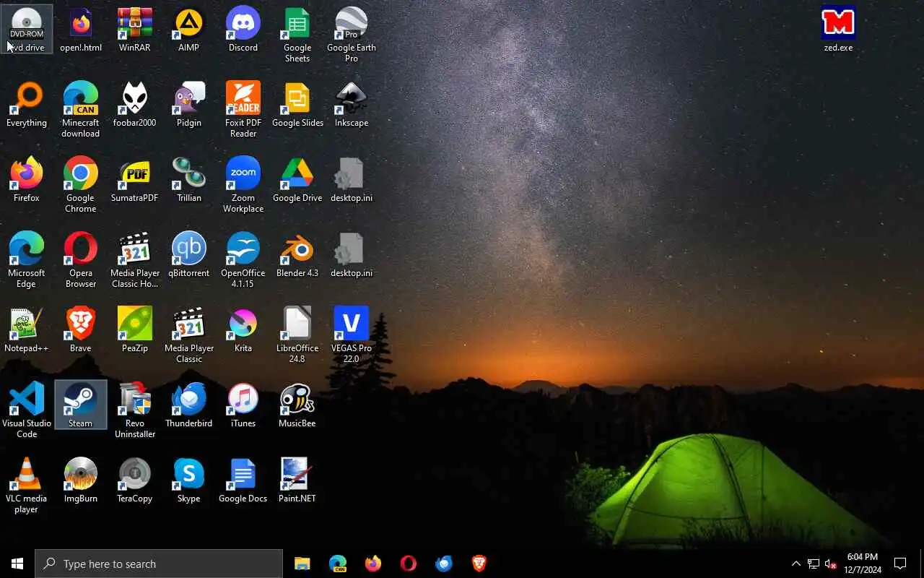The height and width of the screenshot is (578, 924).
Task: Select the SumatraPDF shortcut
Action: (135, 180)
